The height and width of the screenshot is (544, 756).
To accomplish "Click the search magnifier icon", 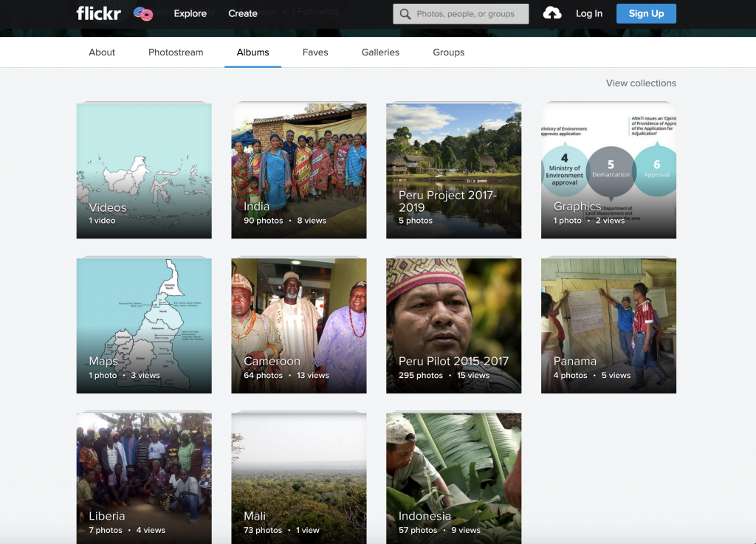I will tap(405, 14).
